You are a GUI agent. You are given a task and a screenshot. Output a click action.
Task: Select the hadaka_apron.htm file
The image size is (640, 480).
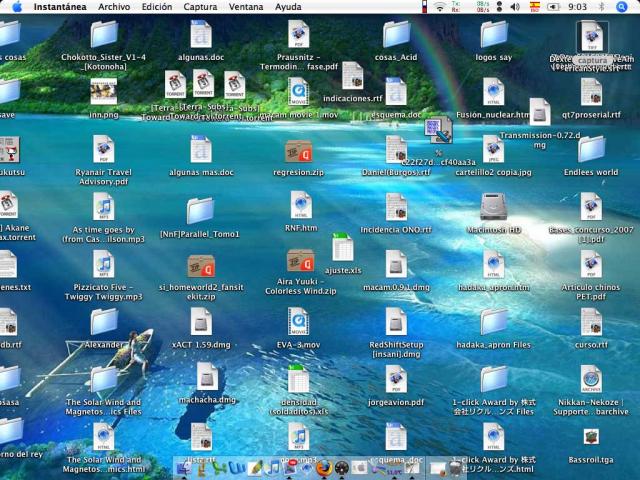pyautogui.click(x=494, y=264)
